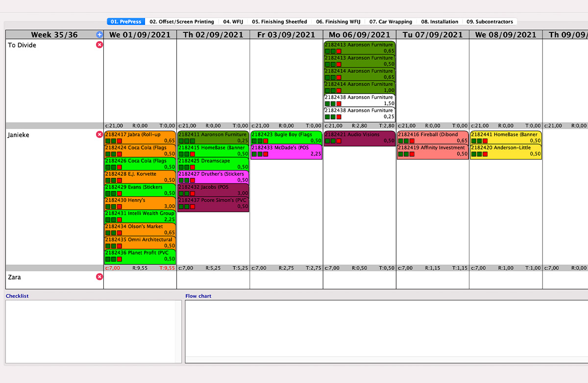
Task: Select job 2182433 McDade's (POS
Action: 286,151
